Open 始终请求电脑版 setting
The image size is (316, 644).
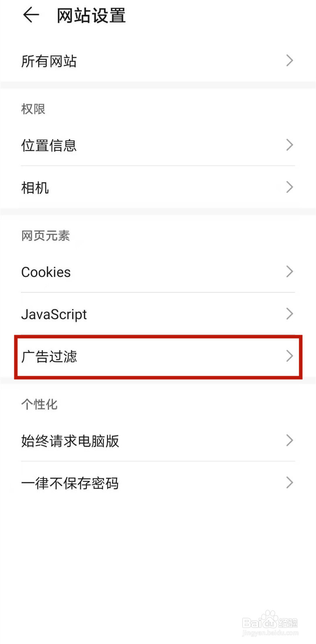(158, 440)
